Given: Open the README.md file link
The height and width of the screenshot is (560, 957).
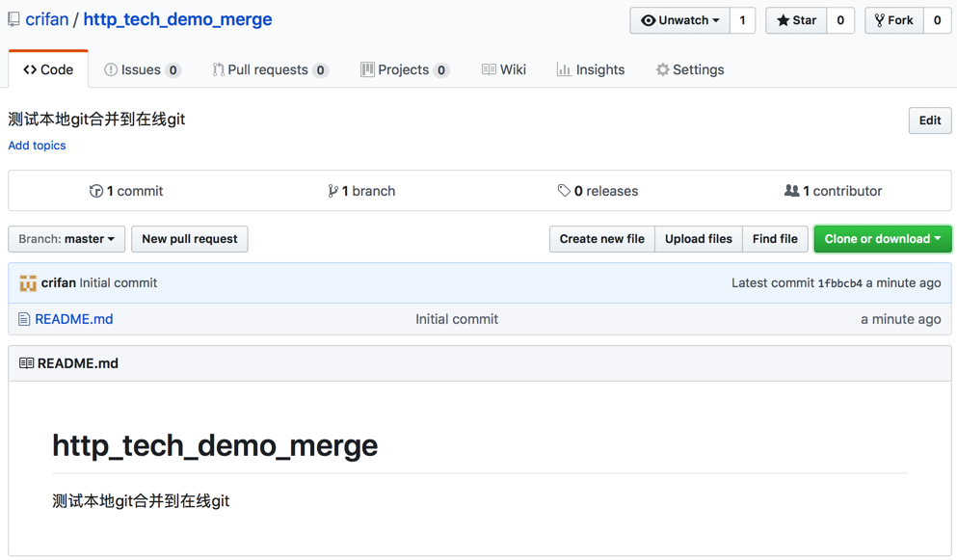Looking at the screenshot, I should tap(74, 319).
